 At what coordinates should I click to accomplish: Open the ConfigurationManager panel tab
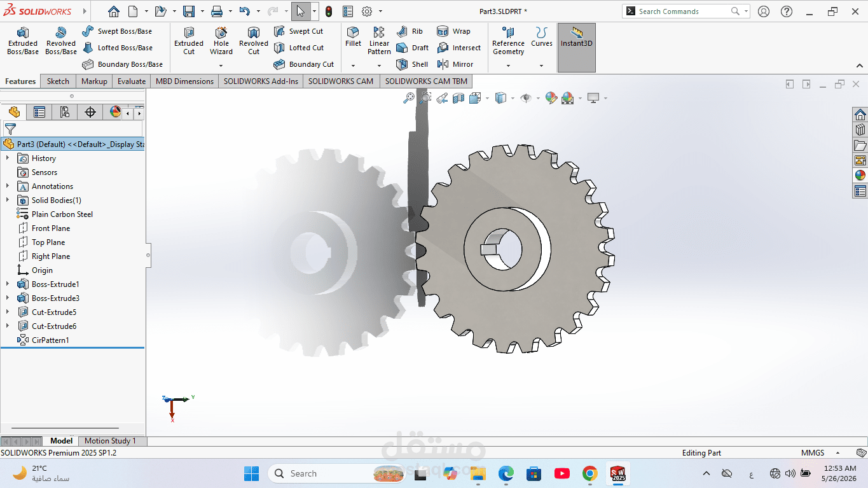pos(64,113)
